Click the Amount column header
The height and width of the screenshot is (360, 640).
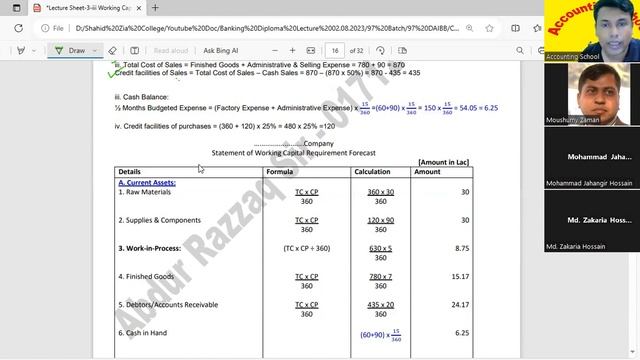(427, 172)
